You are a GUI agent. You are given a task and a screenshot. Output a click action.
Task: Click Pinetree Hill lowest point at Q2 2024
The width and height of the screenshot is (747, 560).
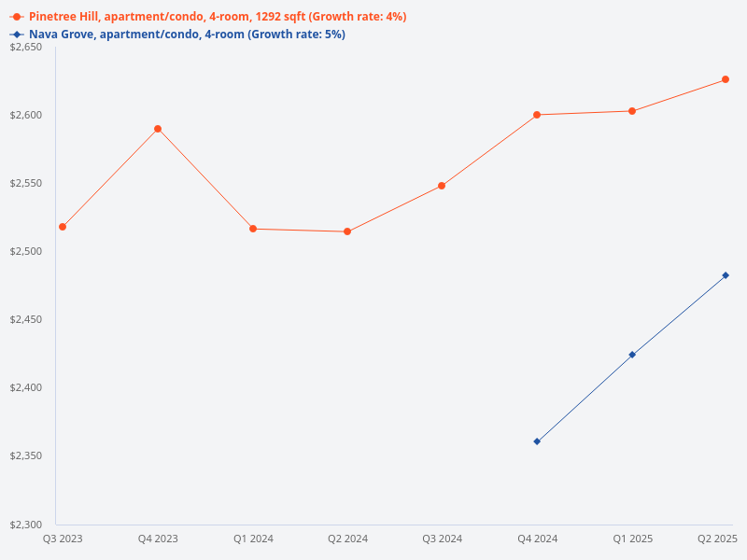click(x=347, y=231)
